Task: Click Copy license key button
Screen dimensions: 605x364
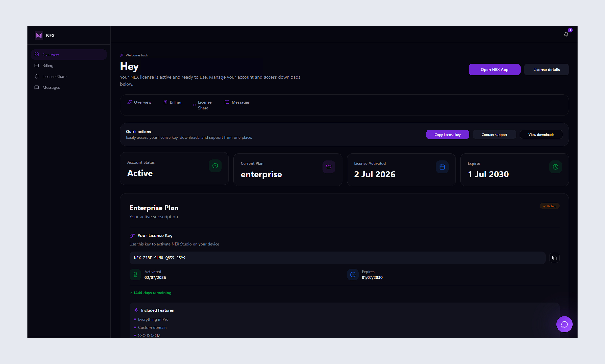Action: tap(448, 135)
